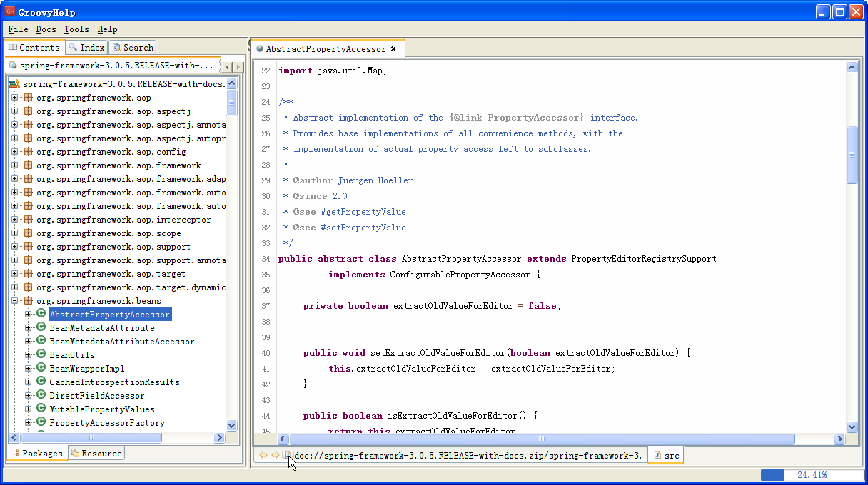Image resolution: width=868 pixels, height=485 pixels.
Task: Click the doc:// address field
Action: point(468,455)
